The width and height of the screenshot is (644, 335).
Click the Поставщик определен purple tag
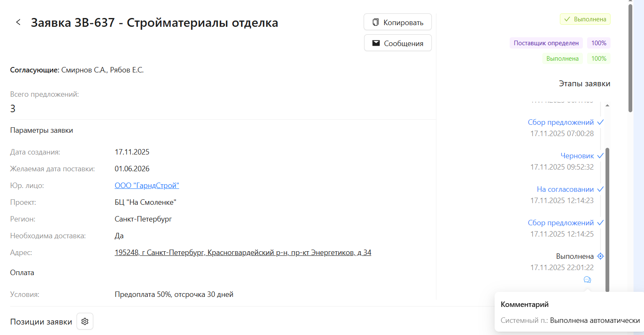546,43
